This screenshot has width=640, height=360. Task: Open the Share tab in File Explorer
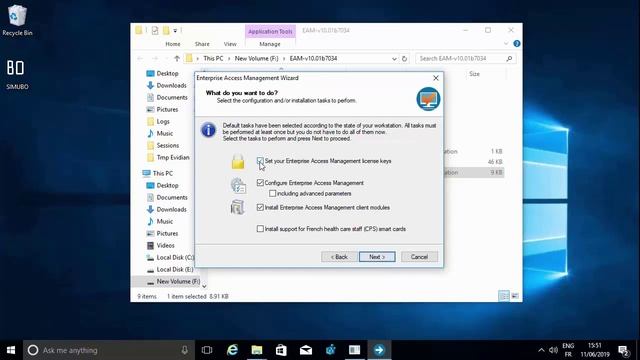coord(202,44)
